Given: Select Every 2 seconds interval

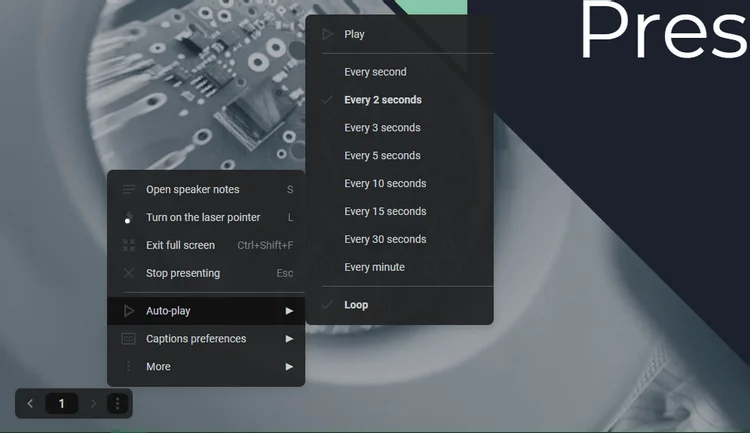Looking at the screenshot, I should [383, 100].
